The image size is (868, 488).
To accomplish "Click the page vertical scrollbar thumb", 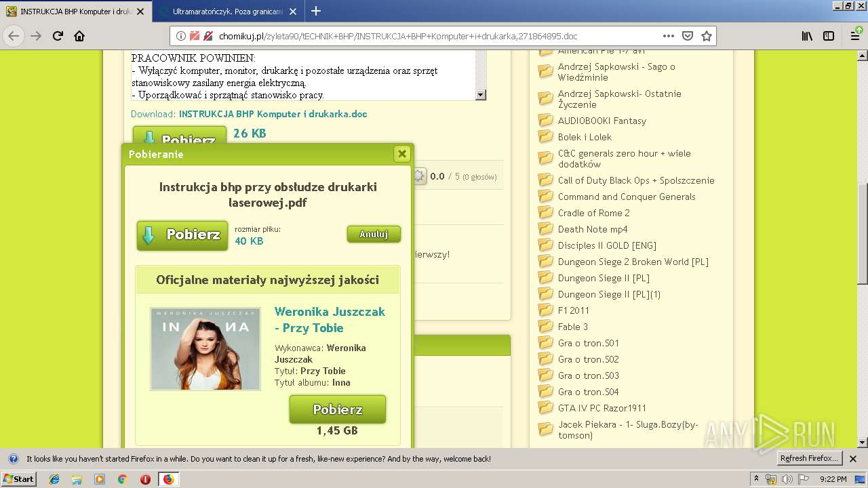I will [x=862, y=234].
